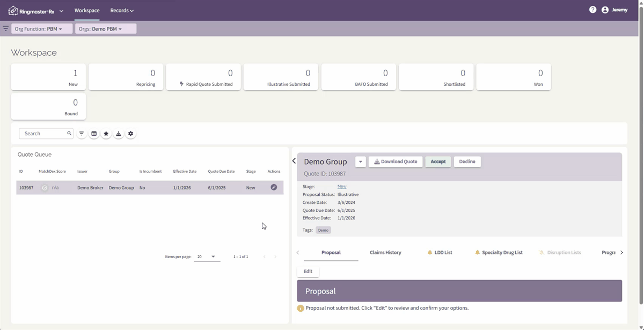Open the items per page dropdown
This screenshot has height=330, width=644.
[x=206, y=256]
